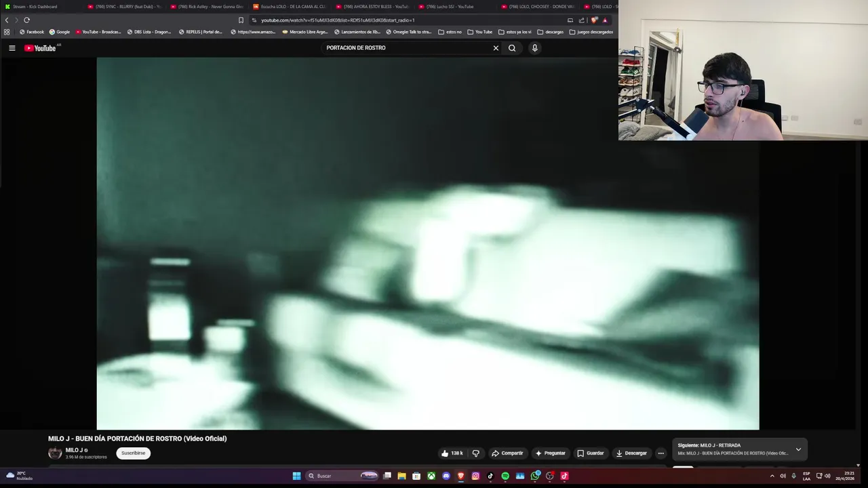This screenshot has height=488, width=868.
Task: Switch to Escucha LOLO - DE LA CAMA tab
Action: [x=290, y=7]
